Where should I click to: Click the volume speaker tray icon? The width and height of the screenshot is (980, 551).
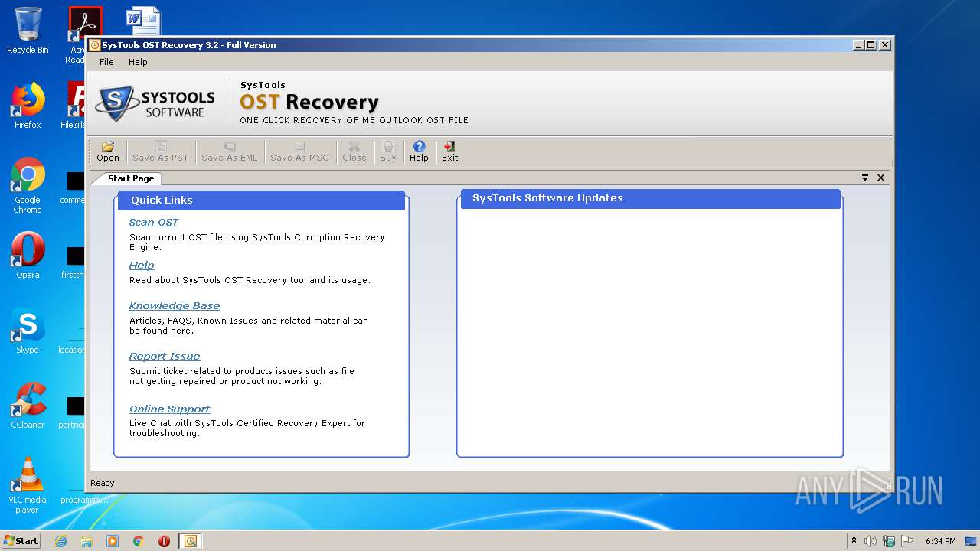pos(871,541)
